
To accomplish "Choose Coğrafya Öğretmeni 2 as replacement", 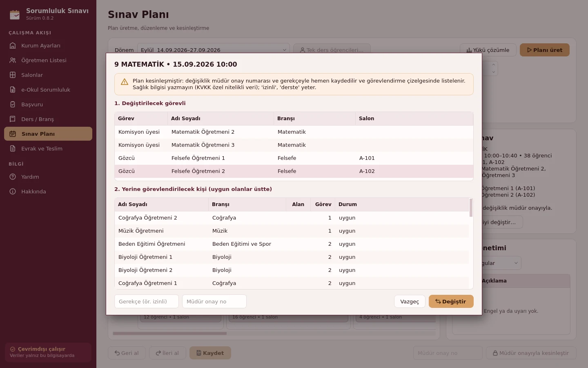I will click(292, 218).
